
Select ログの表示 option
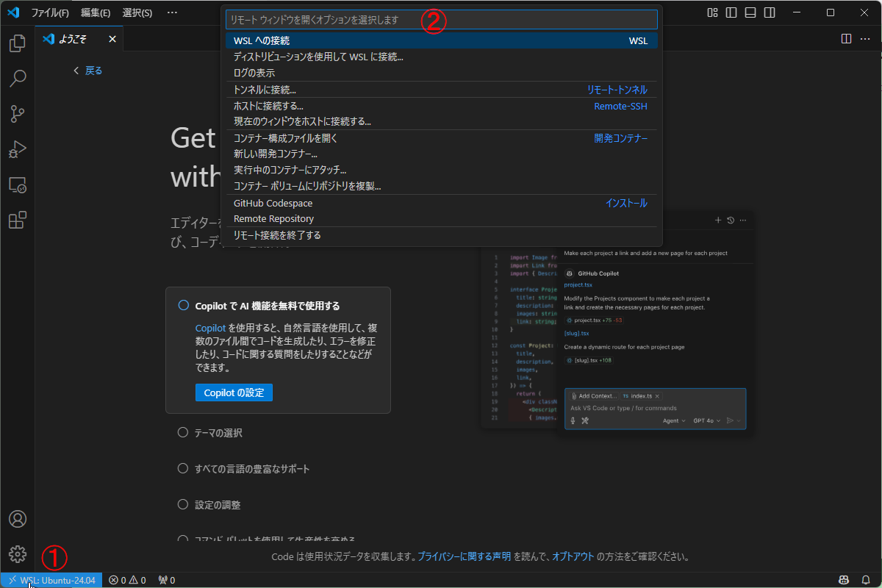click(x=442, y=73)
